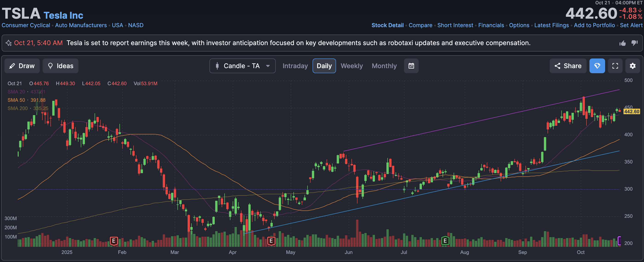Click the thumbs down icon on news
Viewport: 644px width, 262px height.
(x=634, y=43)
